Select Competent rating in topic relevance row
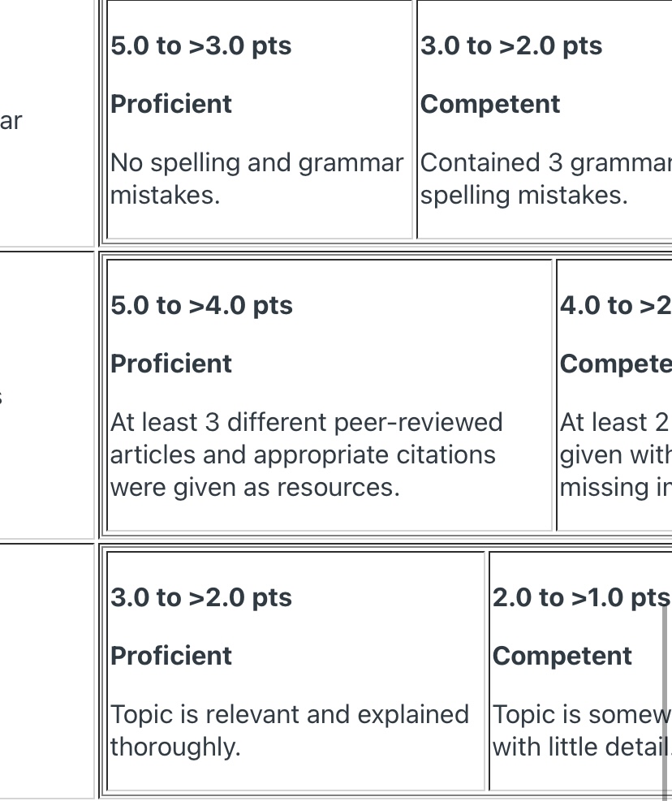 (562, 656)
